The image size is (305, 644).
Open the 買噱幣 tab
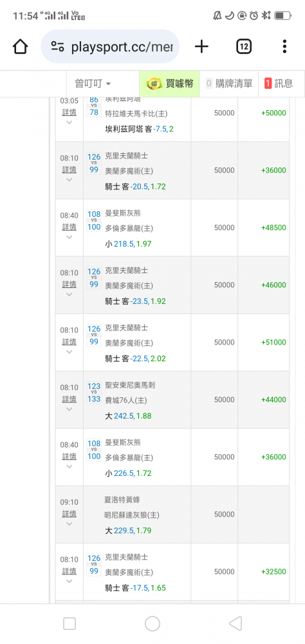tap(169, 84)
